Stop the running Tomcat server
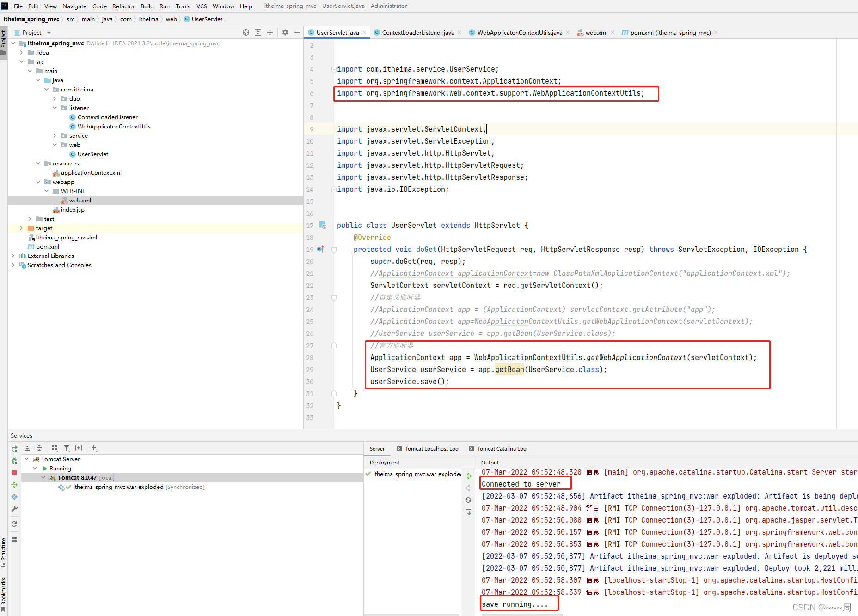The width and height of the screenshot is (858, 616). [14, 473]
